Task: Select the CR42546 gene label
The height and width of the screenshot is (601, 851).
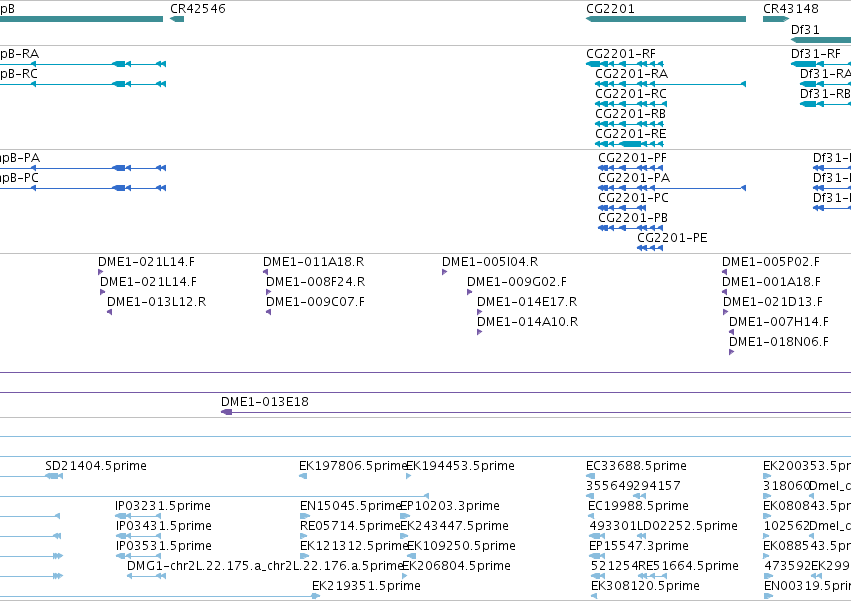Action: coord(198,9)
